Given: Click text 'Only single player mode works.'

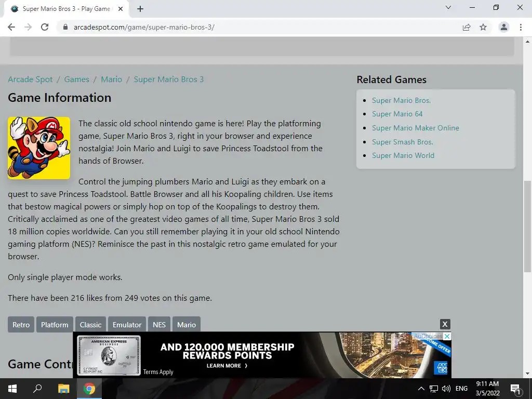Looking at the screenshot, I should click(x=65, y=277).
